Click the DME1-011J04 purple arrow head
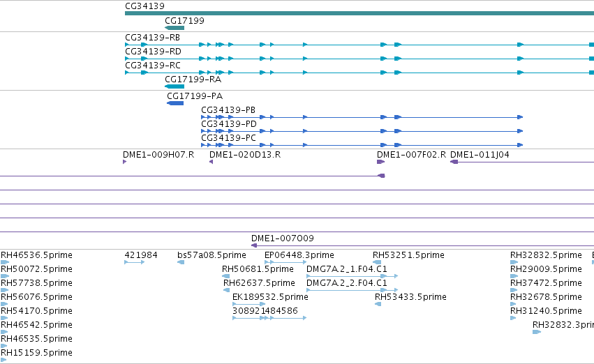Screen dimensions: 594x364 (x=454, y=162)
